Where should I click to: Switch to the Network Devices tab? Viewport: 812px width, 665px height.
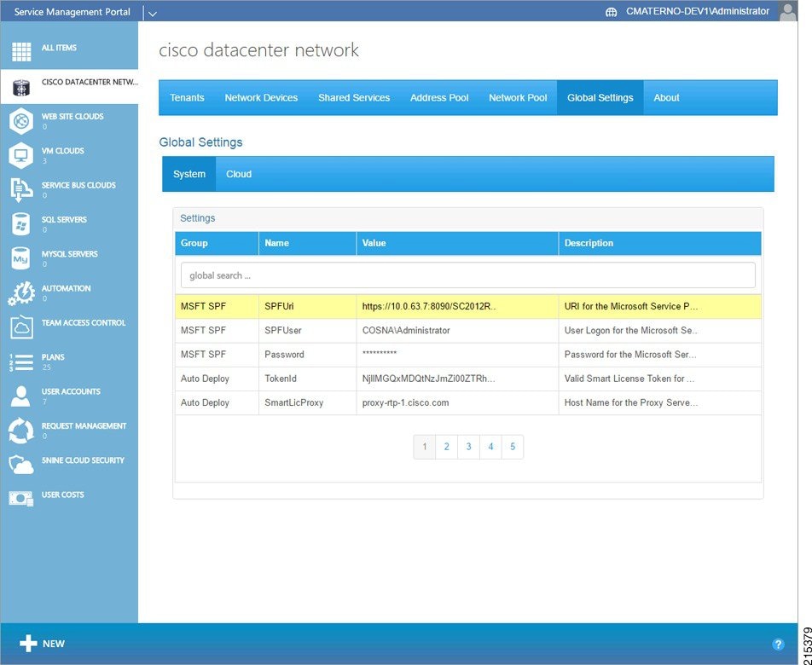click(261, 98)
